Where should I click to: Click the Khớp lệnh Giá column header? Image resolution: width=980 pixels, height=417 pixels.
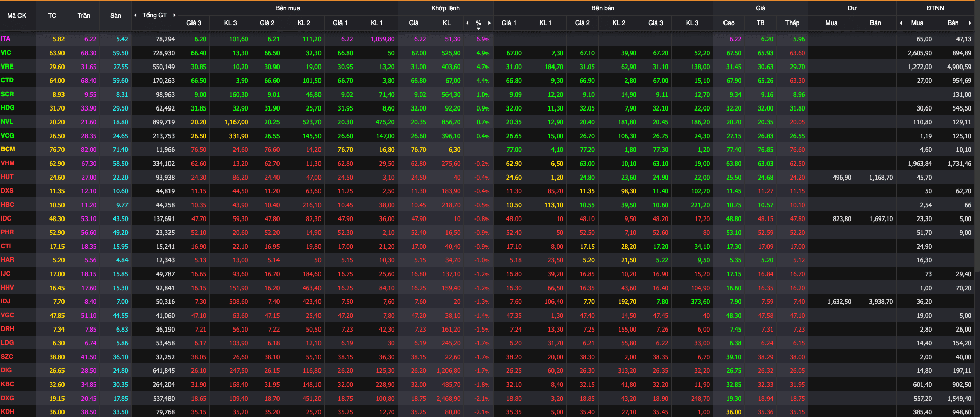point(414,23)
